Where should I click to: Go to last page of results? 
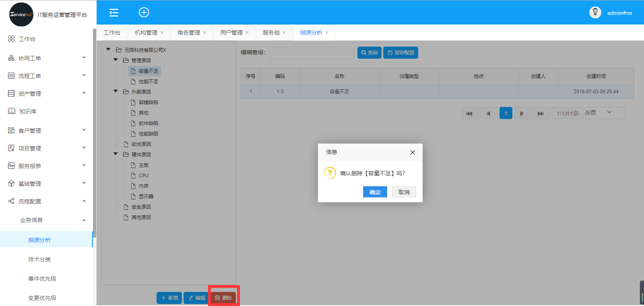tap(541, 113)
